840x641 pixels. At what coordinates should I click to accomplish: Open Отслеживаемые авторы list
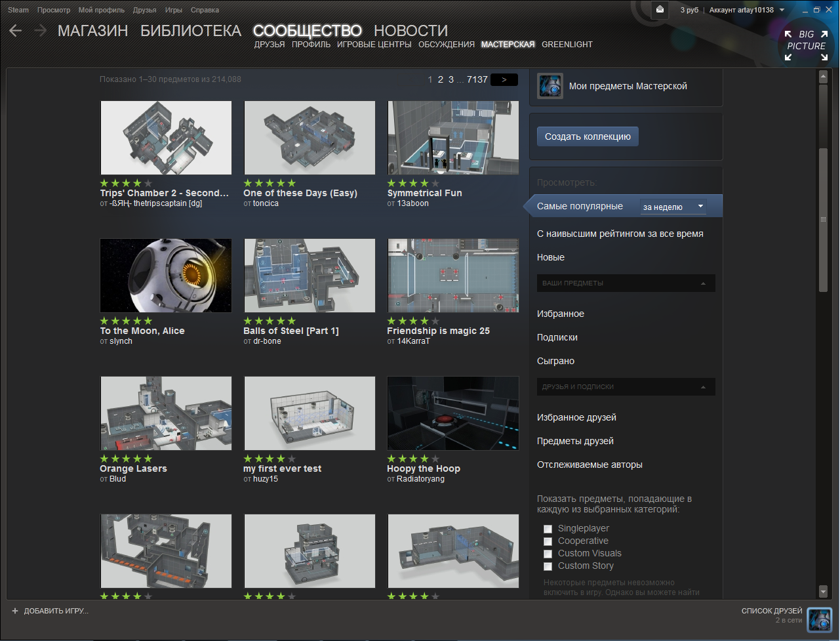coord(590,465)
